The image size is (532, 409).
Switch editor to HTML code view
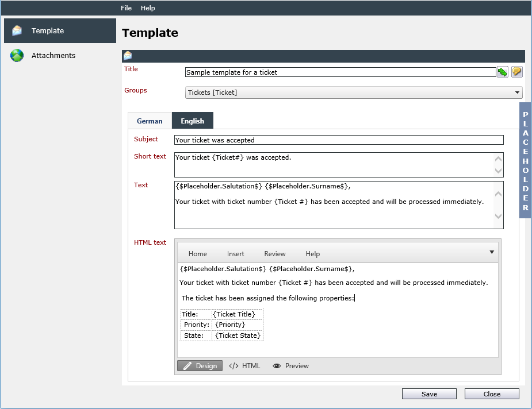pos(244,366)
